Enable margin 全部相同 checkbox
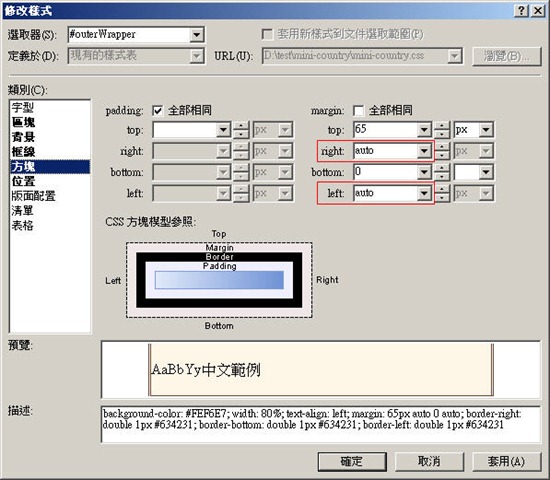 click(x=358, y=111)
